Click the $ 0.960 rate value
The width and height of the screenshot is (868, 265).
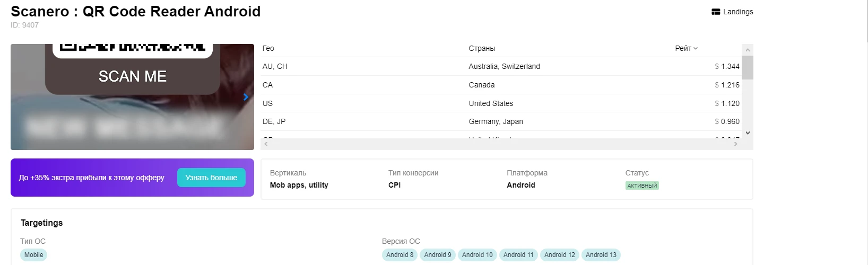(x=727, y=121)
